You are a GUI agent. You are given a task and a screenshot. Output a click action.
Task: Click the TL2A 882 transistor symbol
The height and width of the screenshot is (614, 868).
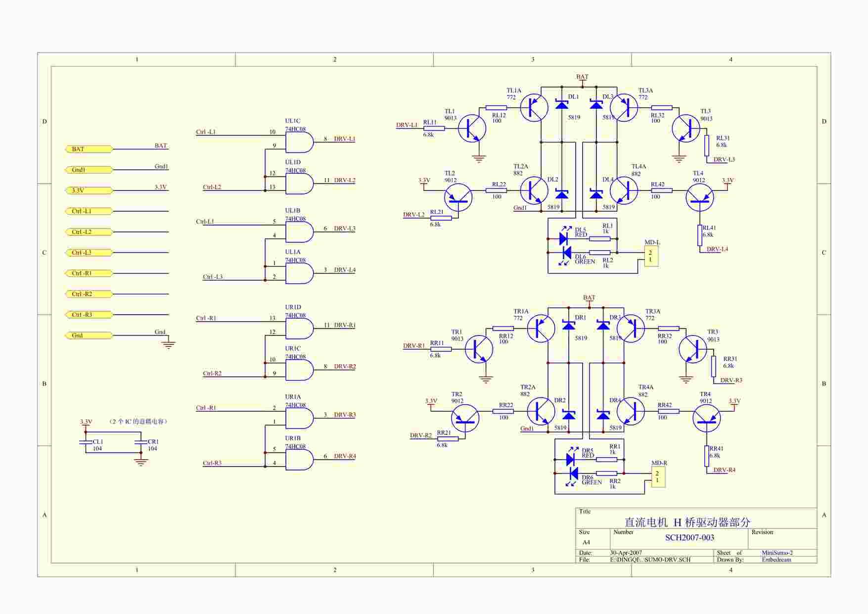coord(534,190)
